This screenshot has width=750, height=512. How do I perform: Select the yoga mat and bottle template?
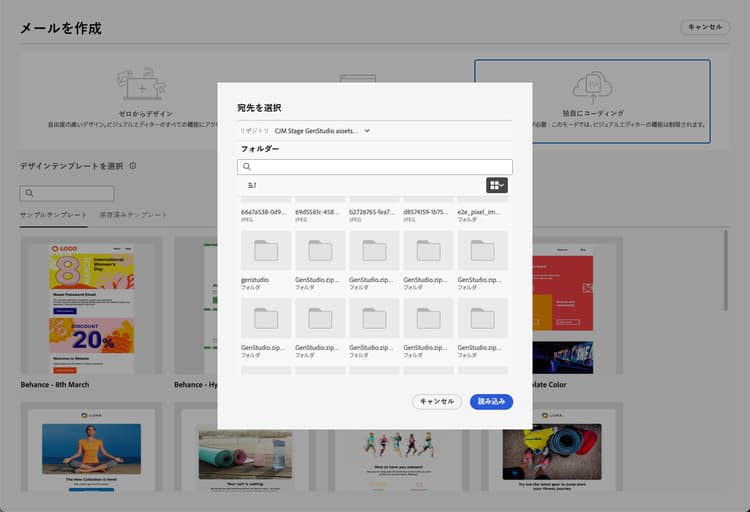click(245, 447)
